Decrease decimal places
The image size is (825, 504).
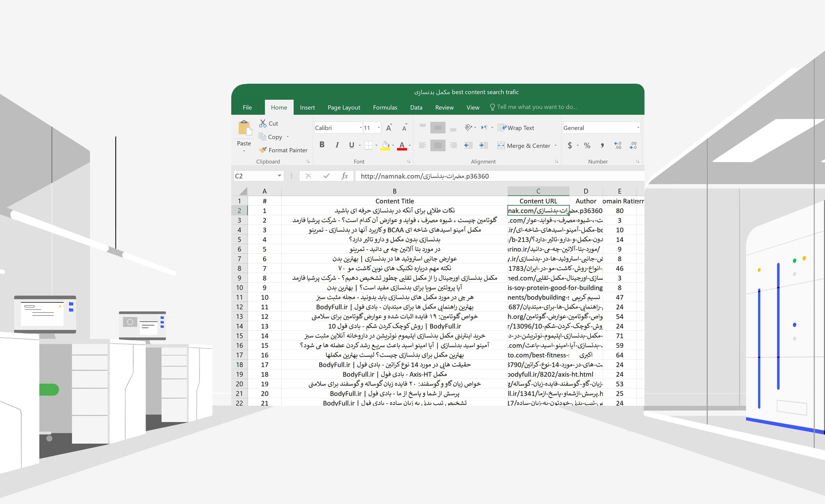click(633, 145)
